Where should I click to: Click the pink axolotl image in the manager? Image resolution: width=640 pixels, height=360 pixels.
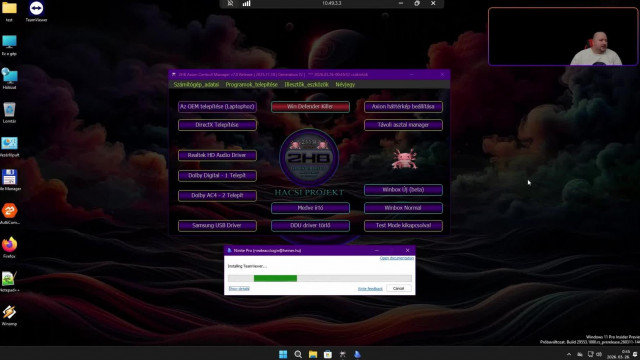[404, 159]
